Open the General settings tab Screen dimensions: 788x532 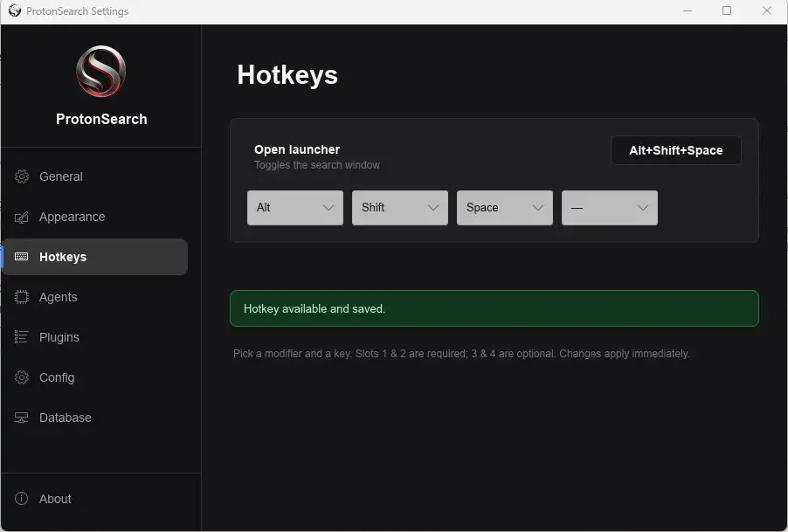(x=95, y=176)
